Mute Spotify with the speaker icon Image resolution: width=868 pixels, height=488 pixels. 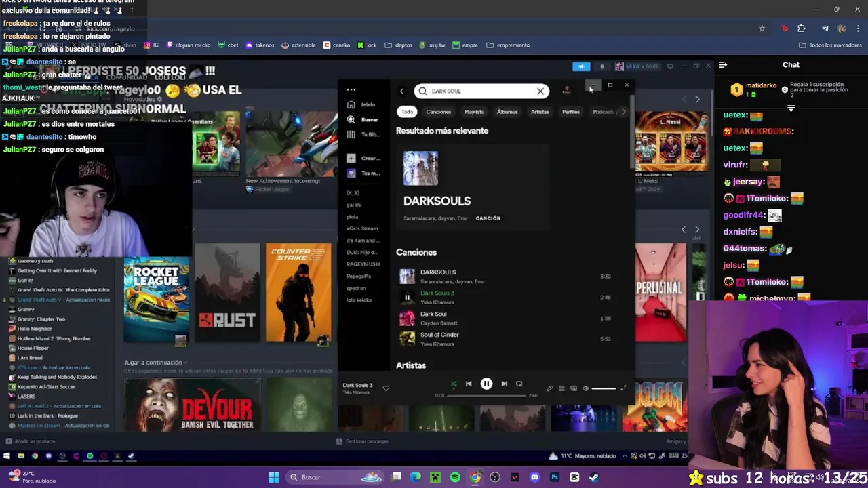click(585, 388)
